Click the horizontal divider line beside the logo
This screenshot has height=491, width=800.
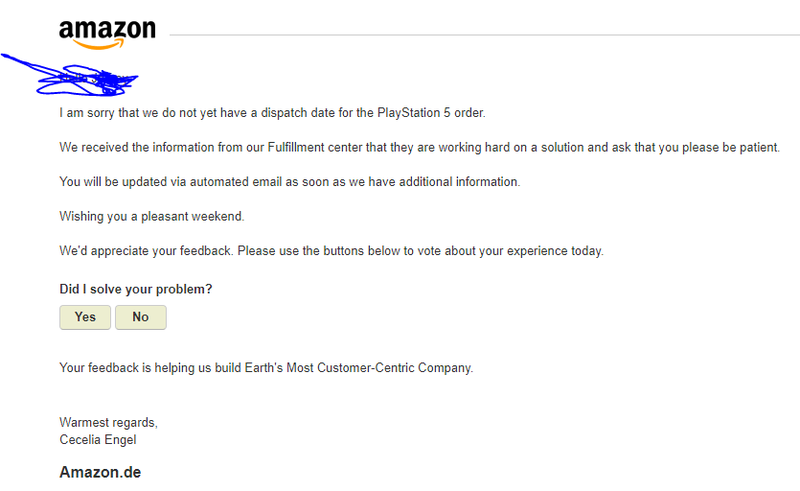point(480,35)
